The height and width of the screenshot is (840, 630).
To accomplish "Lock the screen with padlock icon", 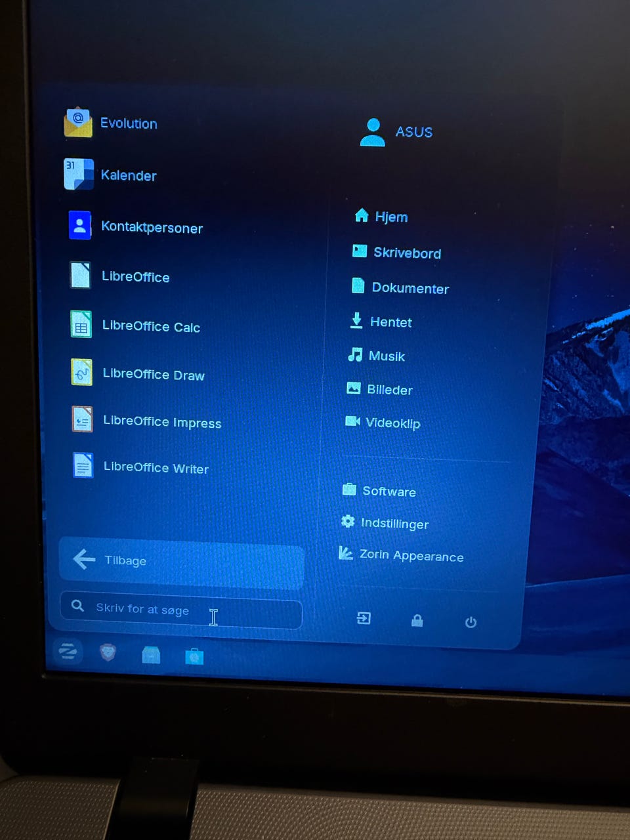I will (417, 620).
